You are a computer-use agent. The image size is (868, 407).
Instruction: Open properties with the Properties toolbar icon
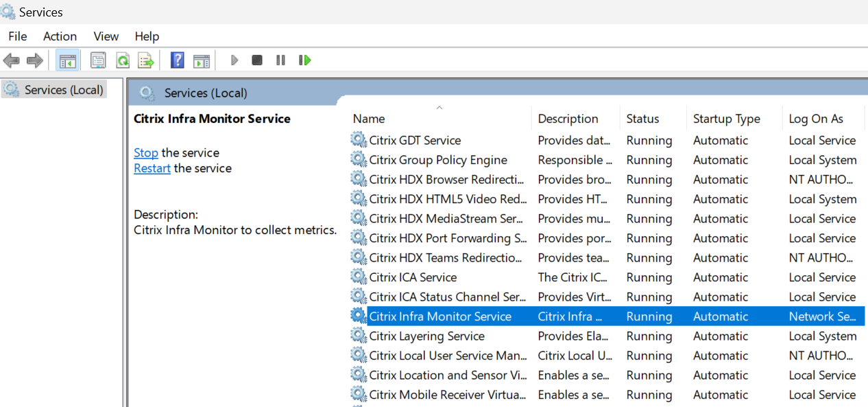[x=98, y=60]
